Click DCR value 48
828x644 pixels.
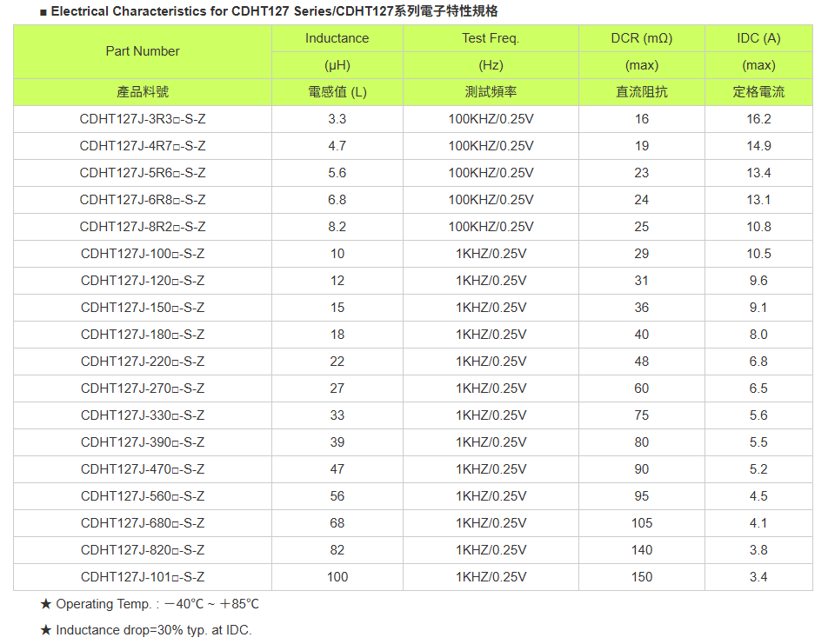[x=642, y=361]
